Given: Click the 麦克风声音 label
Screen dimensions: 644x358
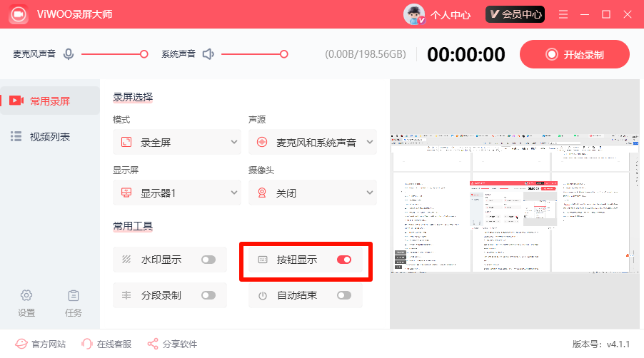Looking at the screenshot, I should point(34,54).
